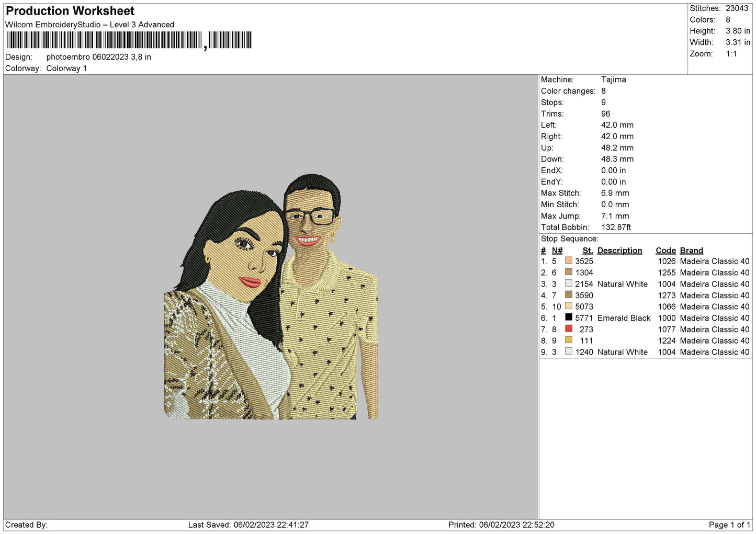The height and width of the screenshot is (534, 756).
Task: Click the Machine value Tajima
Action: click(613, 79)
